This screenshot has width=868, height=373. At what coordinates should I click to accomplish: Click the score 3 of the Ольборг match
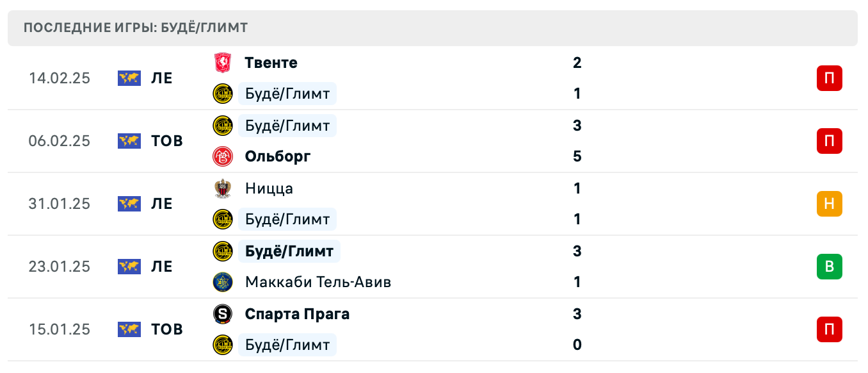(x=577, y=126)
